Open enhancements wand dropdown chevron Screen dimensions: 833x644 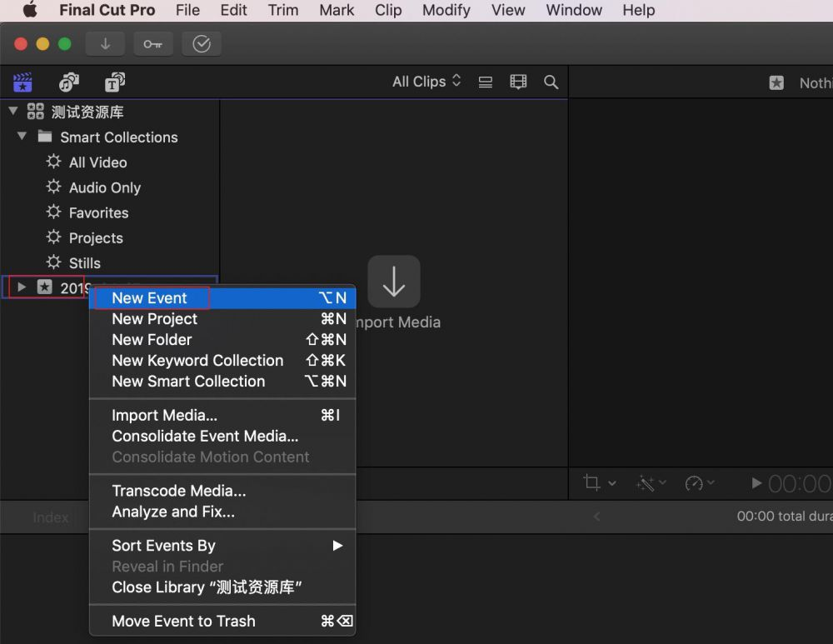pos(662,482)
